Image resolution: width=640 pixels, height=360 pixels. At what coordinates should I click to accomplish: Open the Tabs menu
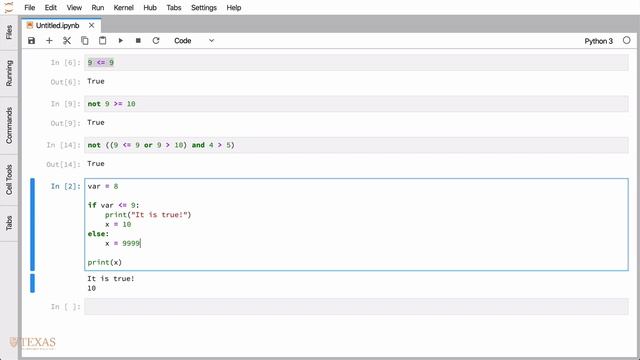(x=174, y=7)
